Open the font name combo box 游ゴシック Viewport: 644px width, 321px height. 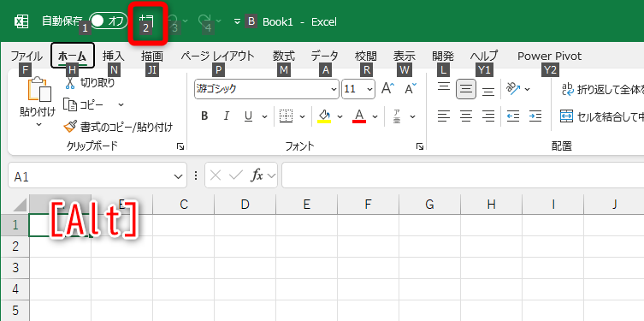point(267,89)
